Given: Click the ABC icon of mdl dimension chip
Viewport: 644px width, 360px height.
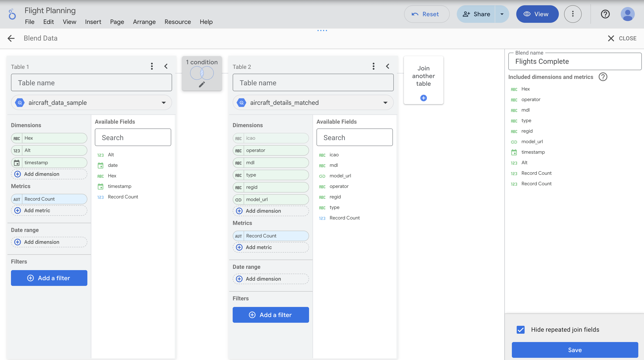Looking at the screenshot, I should point(239,163).
